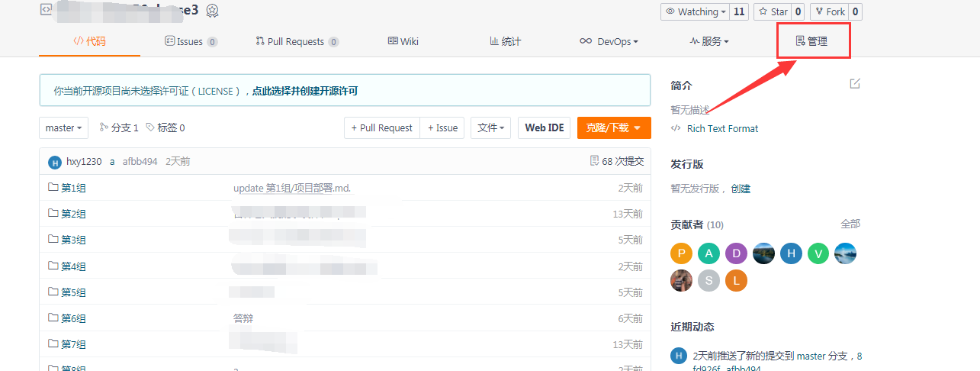
Task: Expand the master branch selector
Action: [x=64, y=128]
